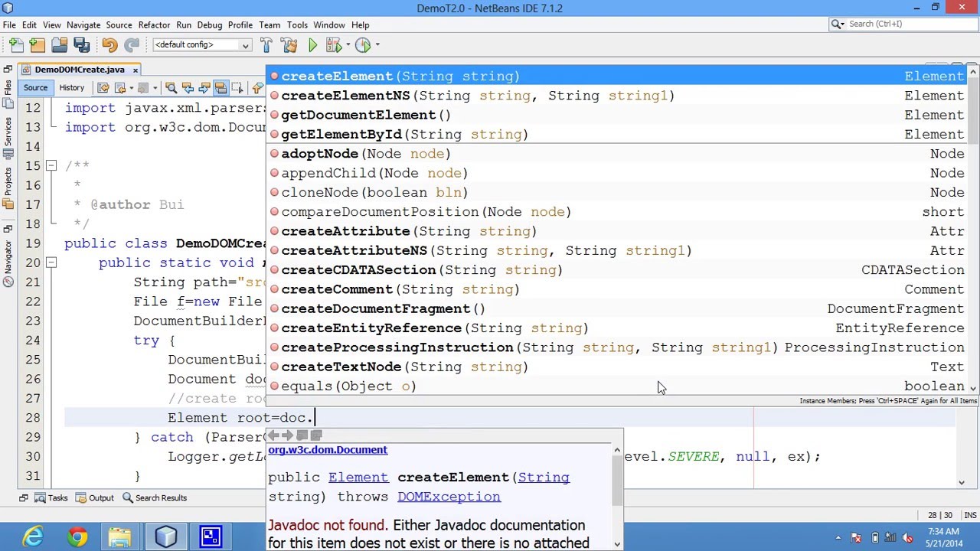980x551 pixels.
Task: Click the Find Next Occurrence icon
Action: (x=204, y=88)
